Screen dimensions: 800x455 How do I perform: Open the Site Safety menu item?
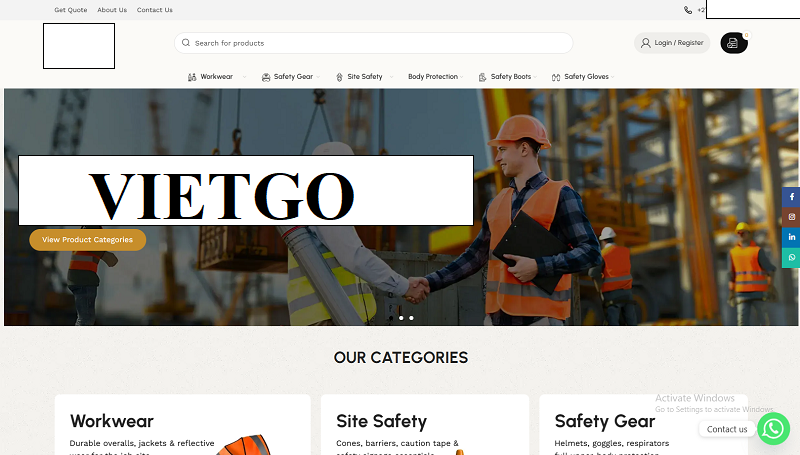pyautogui.click(x=364, y=77)
